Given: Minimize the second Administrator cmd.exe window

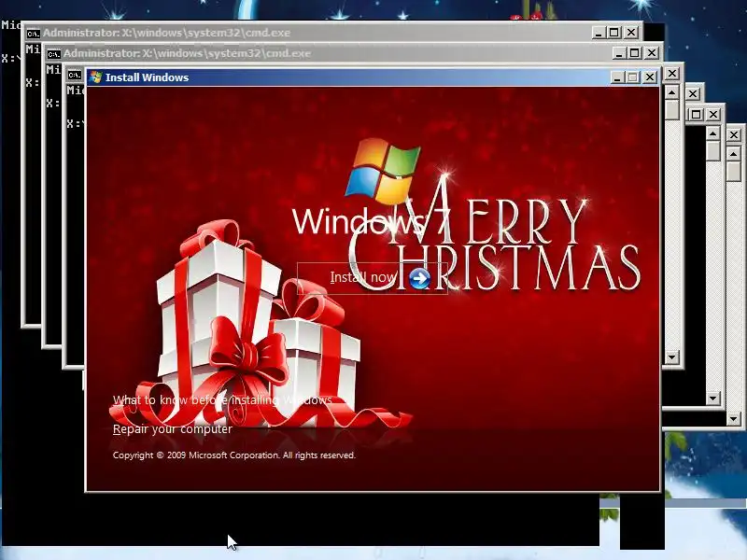Looking at the screenshot, I should point(619,53).
